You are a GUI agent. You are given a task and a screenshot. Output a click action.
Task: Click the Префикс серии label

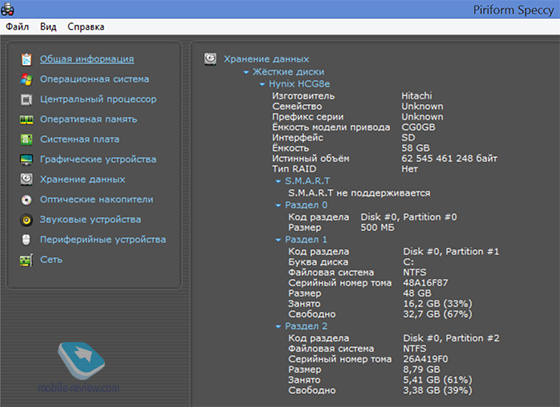tap(308, 117)
